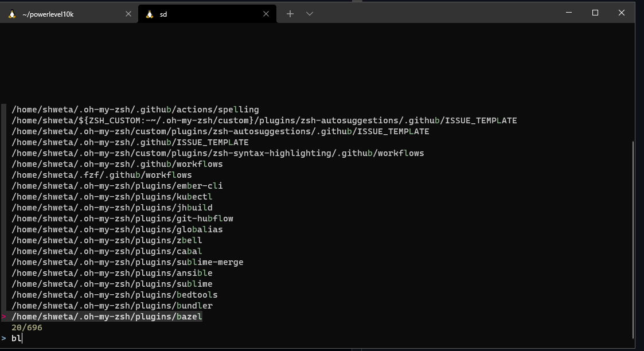The height and width of the screenshot is (351, 644).
Task: Expand the new tab profile dropdown chevron
Action: click(x=310, y=14)
